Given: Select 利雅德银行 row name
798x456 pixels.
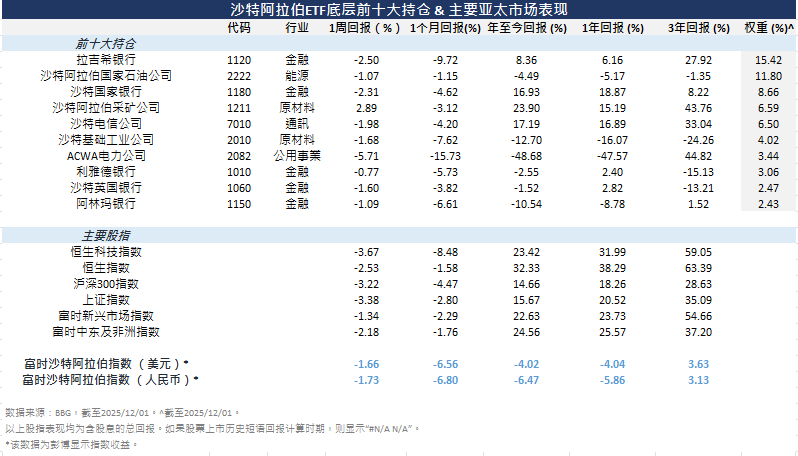Looking at the screenshot, I should point(106,172).
